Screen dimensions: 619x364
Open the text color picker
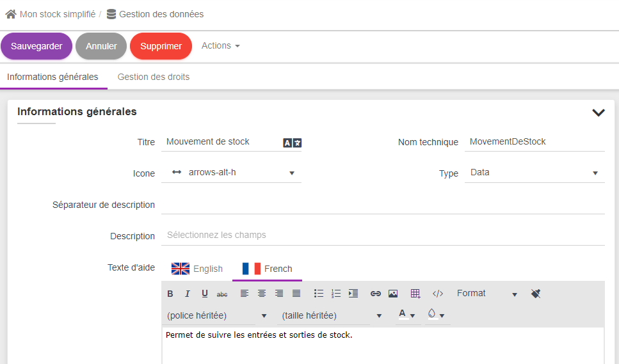pyautogui.click(x=407, y=315)
